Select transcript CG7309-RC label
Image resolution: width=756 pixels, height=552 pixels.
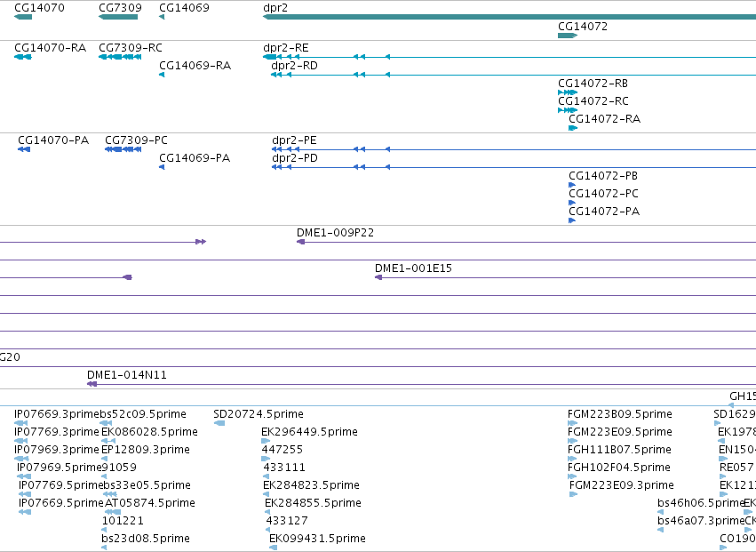(x=131, y=48)
